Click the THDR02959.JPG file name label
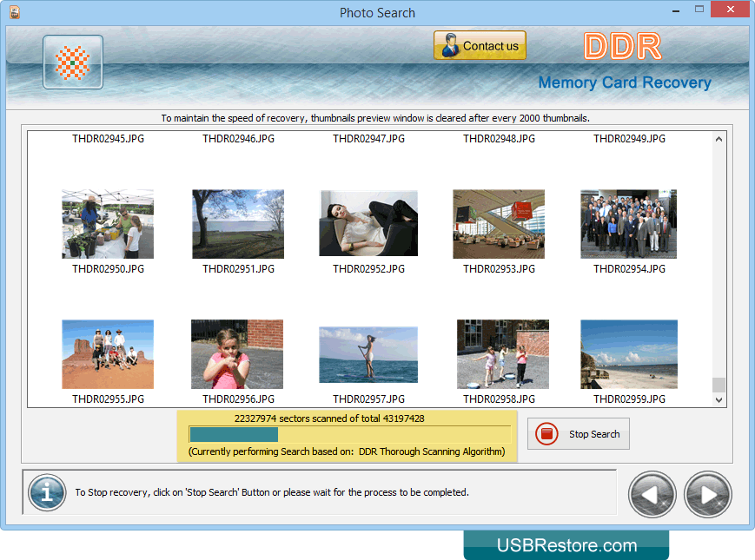This screenshot has width=755, height=560. [x=629, y=399]
